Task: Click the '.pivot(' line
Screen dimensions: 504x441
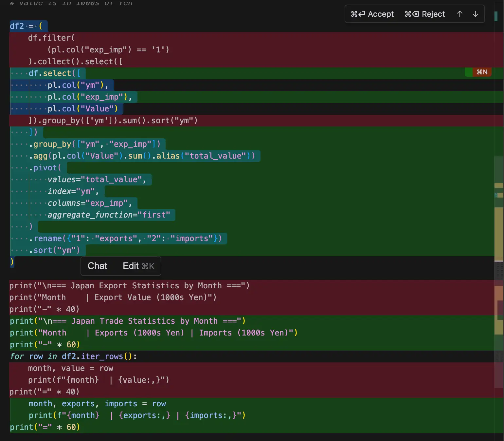Action: (45, 168)
